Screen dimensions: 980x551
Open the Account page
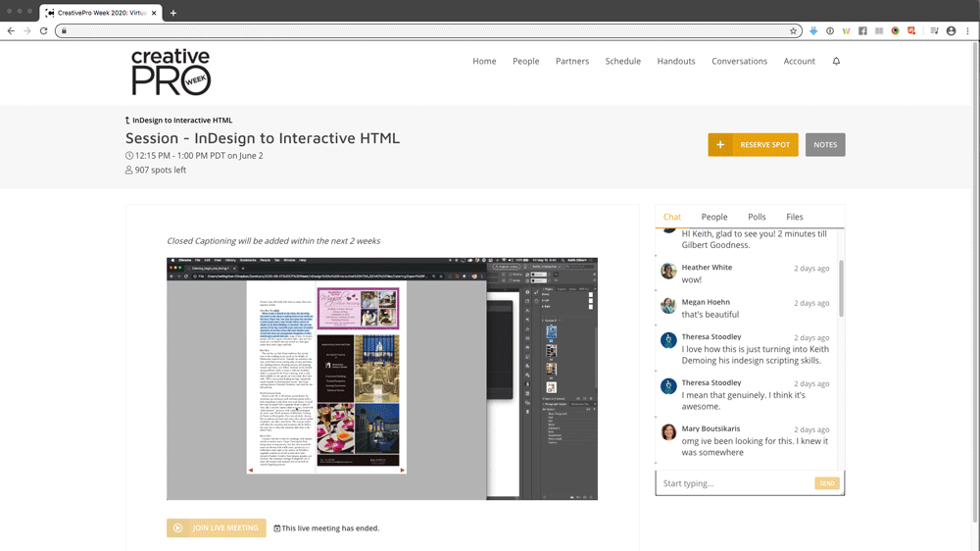click(x=800, y=61)
